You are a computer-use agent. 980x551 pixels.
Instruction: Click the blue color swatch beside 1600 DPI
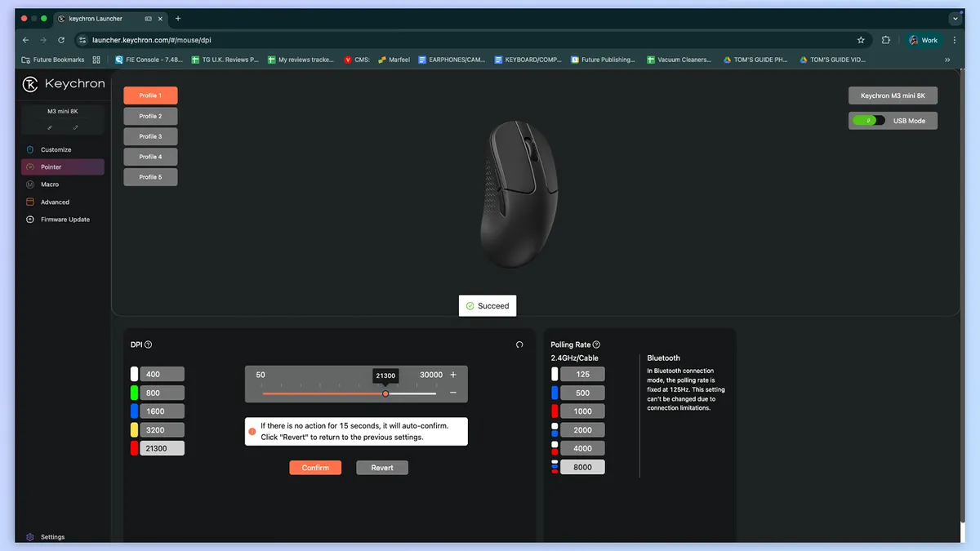pyautogui.click(x=134, y=411)
